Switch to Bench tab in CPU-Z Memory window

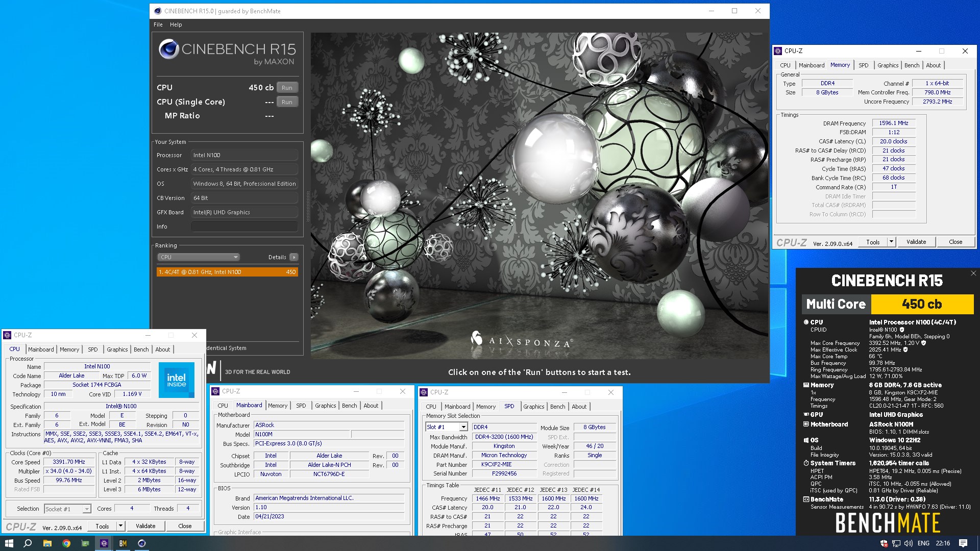click(x=912, y=65)
